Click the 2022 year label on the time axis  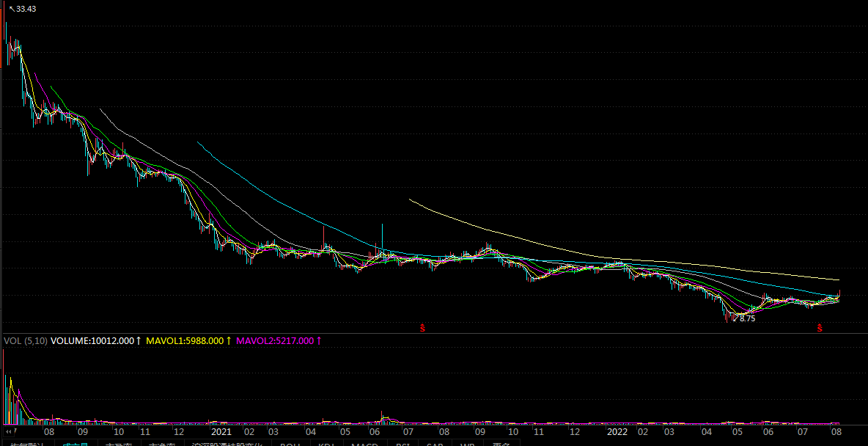[617, 433]
